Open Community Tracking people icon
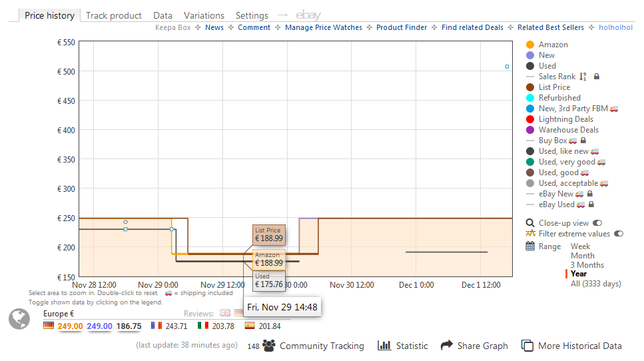 269,346
